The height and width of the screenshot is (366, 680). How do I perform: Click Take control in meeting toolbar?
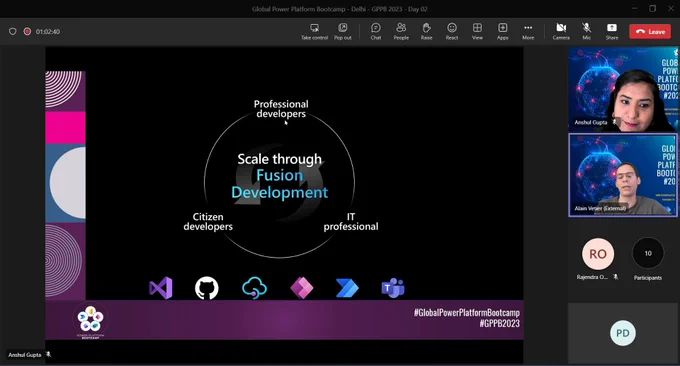pyautogui.click(x=314, y=32)
